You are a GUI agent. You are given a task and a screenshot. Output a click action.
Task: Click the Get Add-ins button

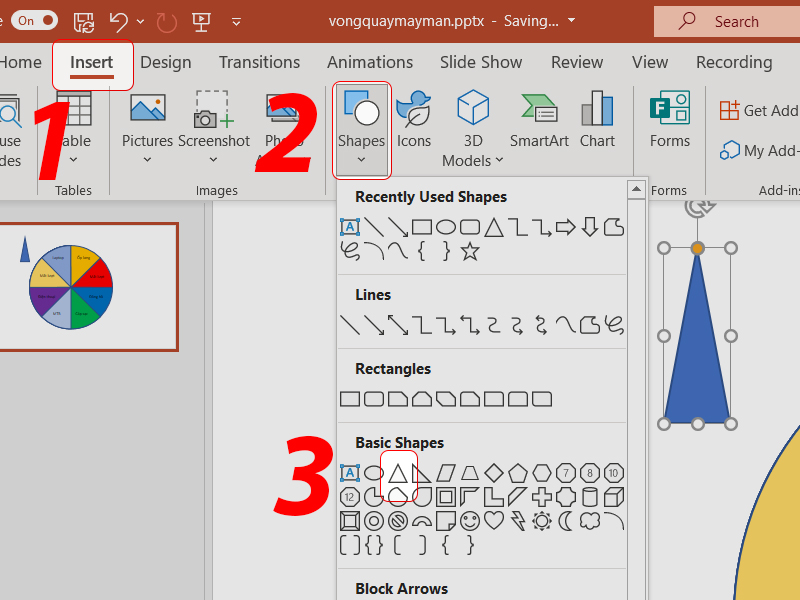tap(758, 111)
